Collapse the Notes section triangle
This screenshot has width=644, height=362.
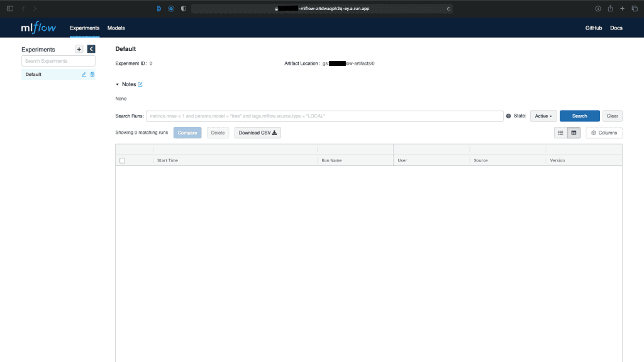coord(118,84)
